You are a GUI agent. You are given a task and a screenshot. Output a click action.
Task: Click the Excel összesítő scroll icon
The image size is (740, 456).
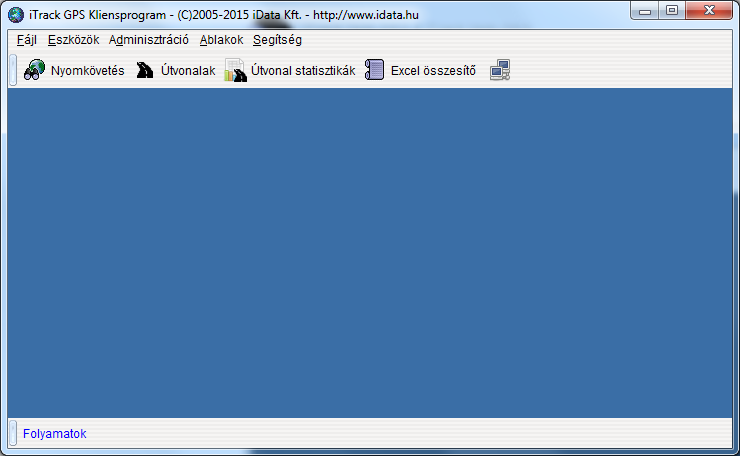click(374, 70)
